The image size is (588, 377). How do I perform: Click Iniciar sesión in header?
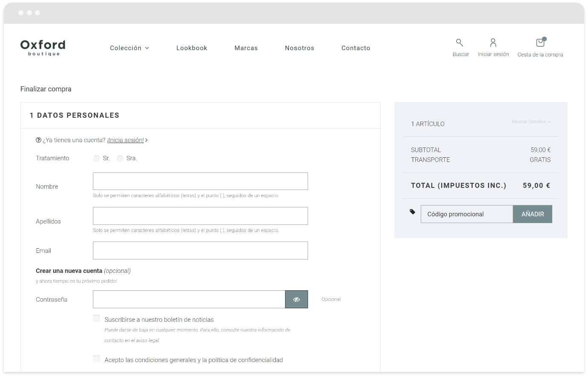(493, 54)
